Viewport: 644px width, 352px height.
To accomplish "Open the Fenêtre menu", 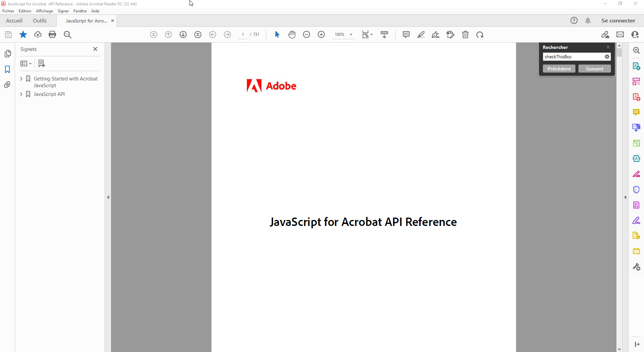I will [80, 11].
